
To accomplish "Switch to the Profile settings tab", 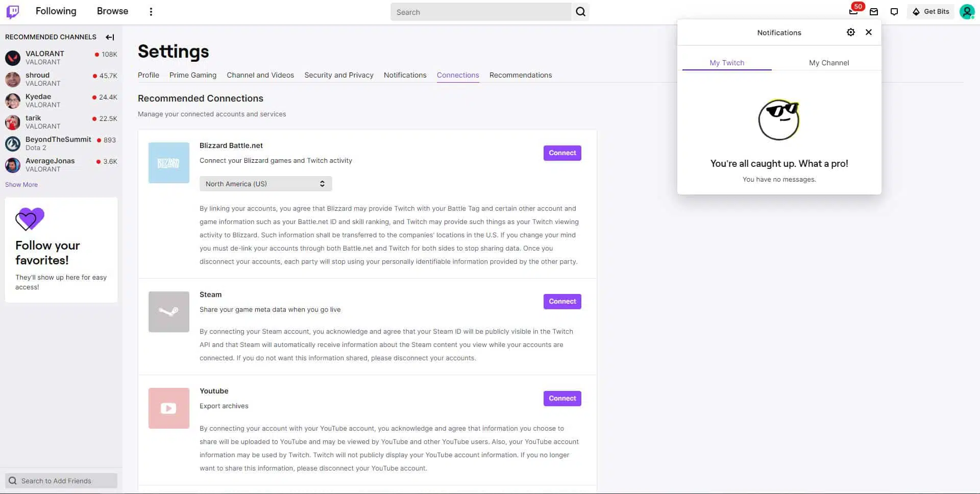I will point(149,75).
